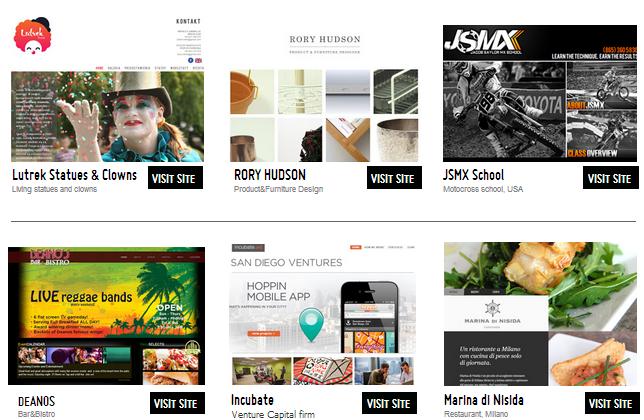Click the KONTAKT menu heading
The height and width of the screenshot is (420, 644).
coord(188,21)
